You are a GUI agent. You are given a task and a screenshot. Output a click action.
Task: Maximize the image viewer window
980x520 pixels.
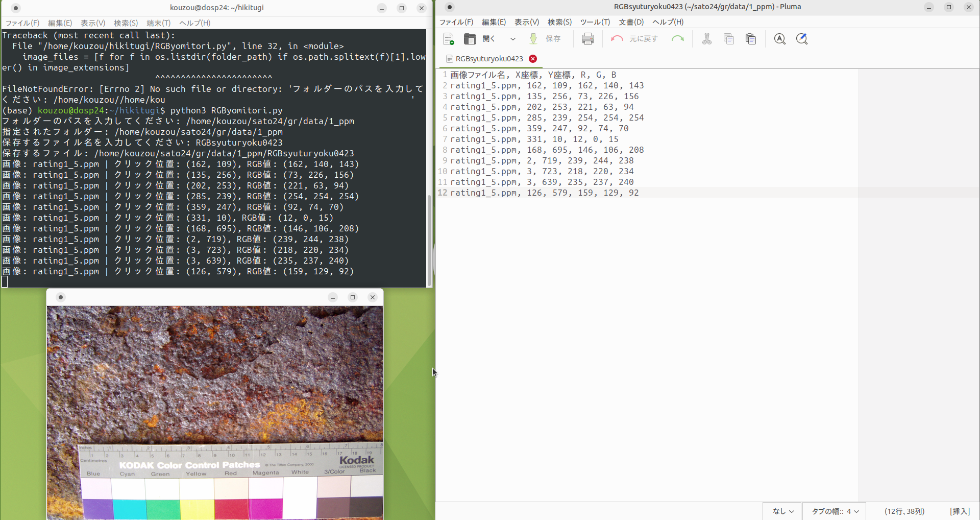[353, 297]
